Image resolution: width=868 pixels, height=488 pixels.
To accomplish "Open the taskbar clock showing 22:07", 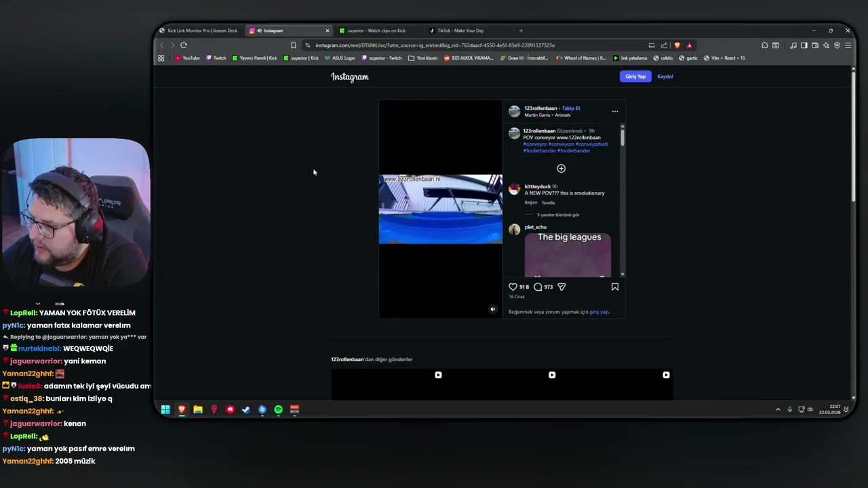I will pos(829,409).
